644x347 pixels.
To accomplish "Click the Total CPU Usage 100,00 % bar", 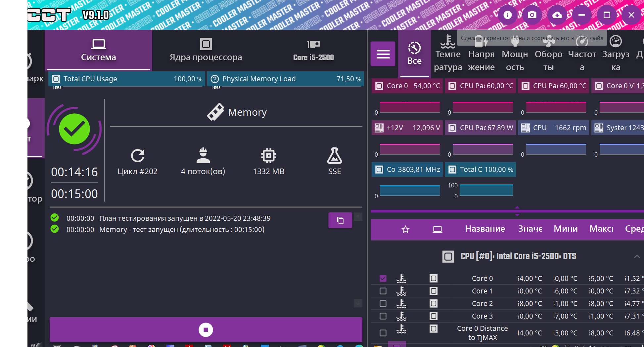I will (127, 79).
